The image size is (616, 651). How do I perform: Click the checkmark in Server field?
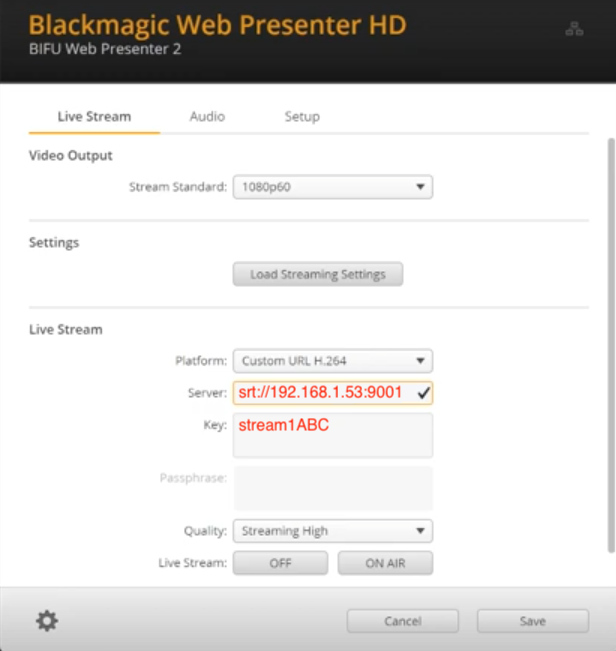click(423, 392)
